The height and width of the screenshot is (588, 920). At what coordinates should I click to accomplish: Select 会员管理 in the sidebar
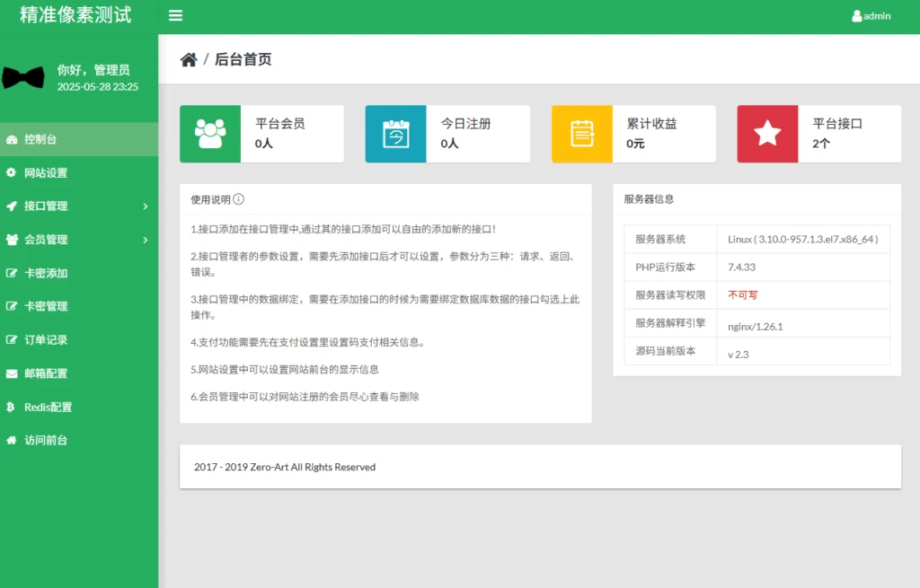79,240
